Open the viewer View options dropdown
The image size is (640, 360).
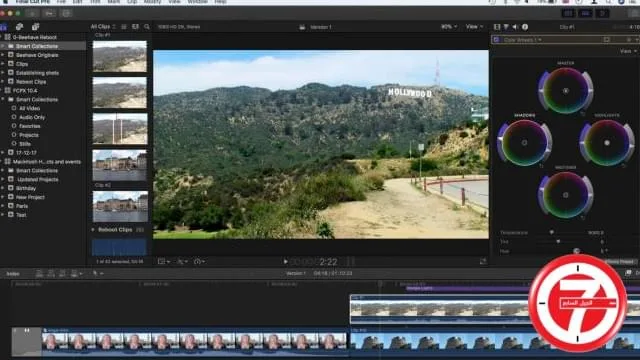(x=474, y=27)
